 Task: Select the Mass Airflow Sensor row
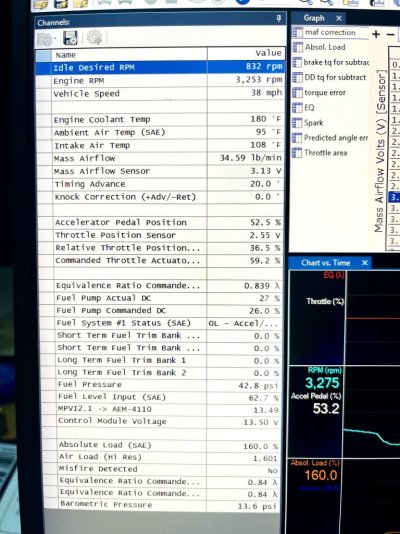tap(160, 171)
